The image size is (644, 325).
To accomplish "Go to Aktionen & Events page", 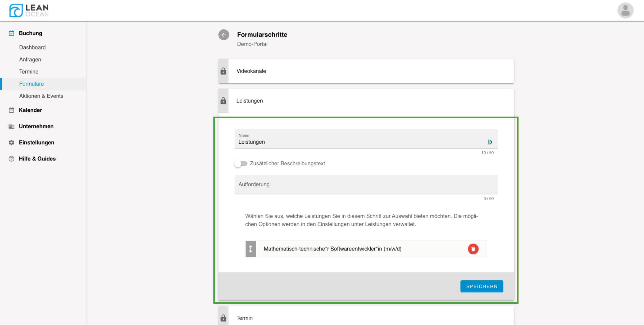I will click(x=41, y=96).
